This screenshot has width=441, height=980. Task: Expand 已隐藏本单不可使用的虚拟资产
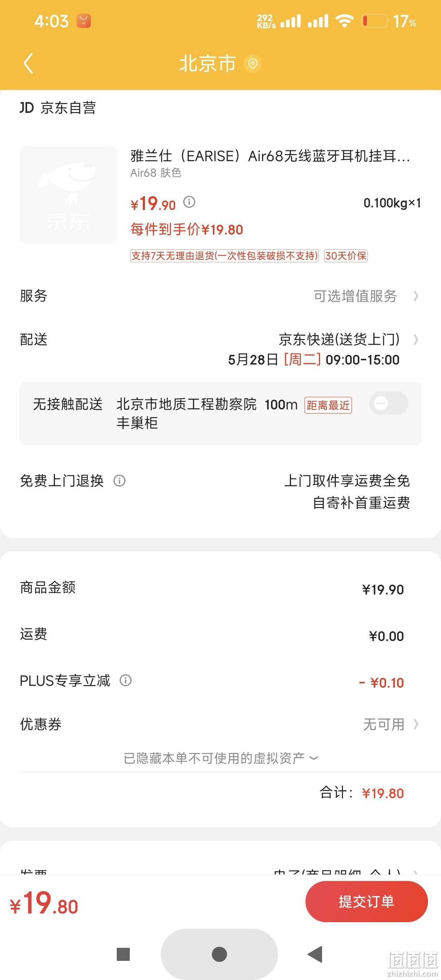click(220, 758)
